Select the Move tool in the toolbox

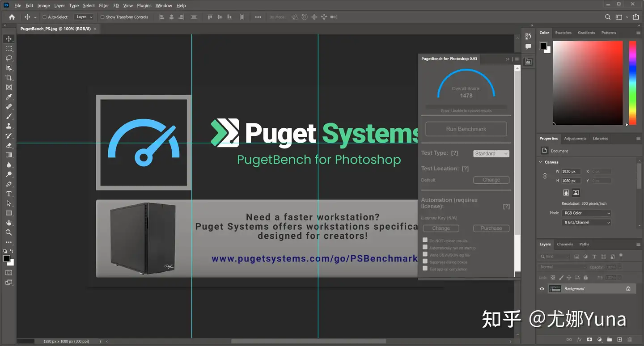8,39
